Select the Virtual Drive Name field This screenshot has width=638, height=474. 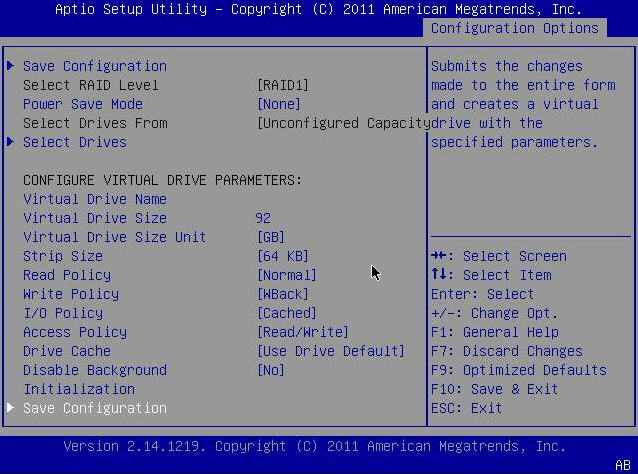click(95, 199)
